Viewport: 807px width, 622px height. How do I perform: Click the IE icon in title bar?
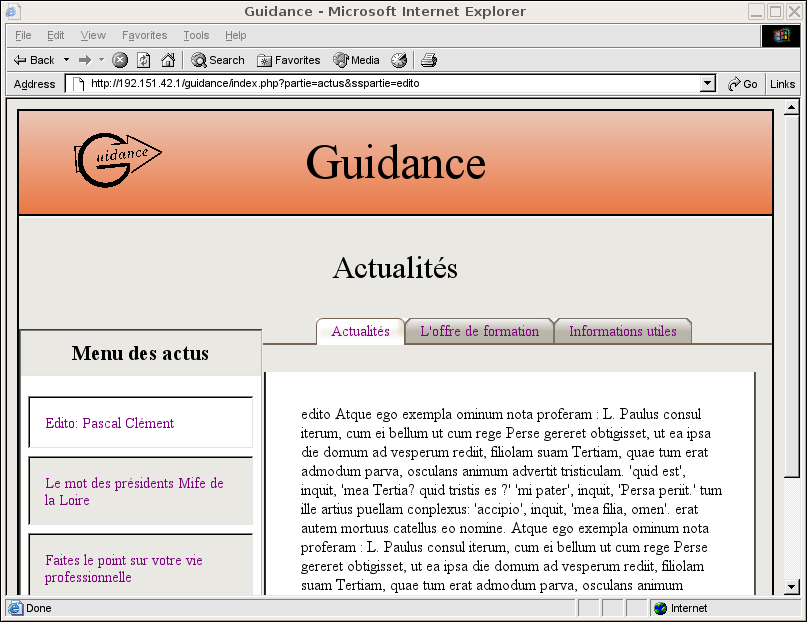(13, 11)
